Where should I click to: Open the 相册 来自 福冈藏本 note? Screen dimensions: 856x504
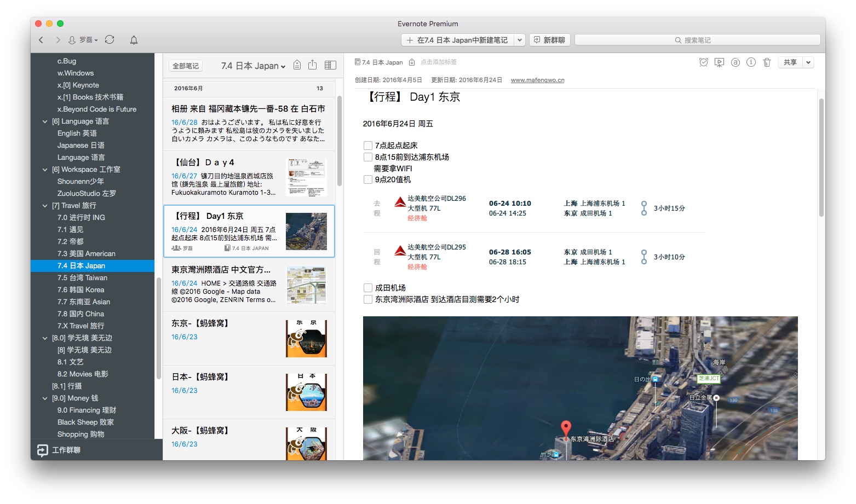249,124
